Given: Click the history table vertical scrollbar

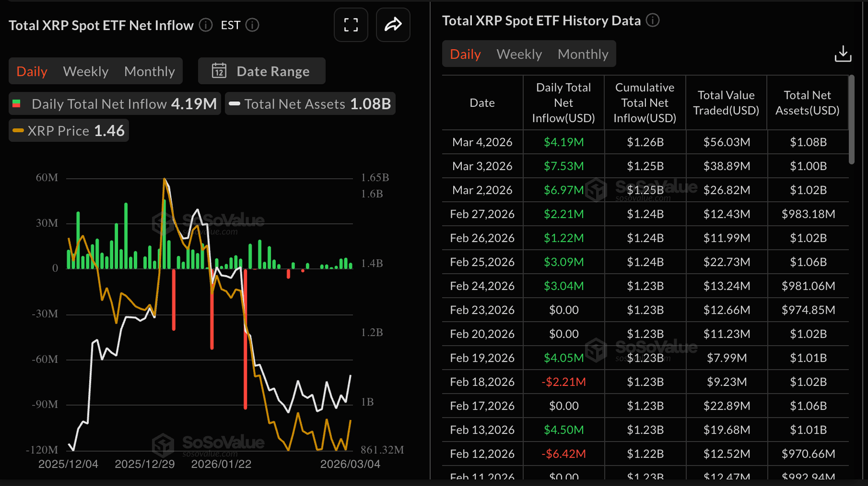Looking at the screenshot, I should pos(852,120).
